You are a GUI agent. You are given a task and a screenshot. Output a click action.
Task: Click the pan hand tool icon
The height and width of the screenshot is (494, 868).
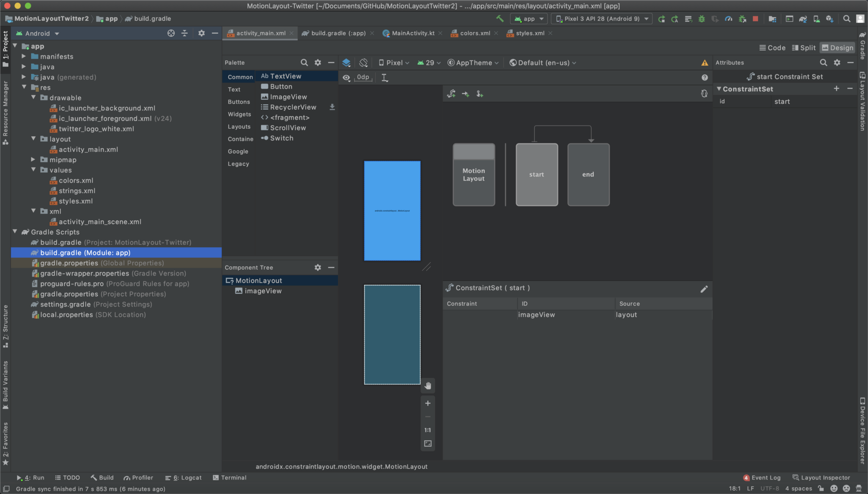click(428, 386)
